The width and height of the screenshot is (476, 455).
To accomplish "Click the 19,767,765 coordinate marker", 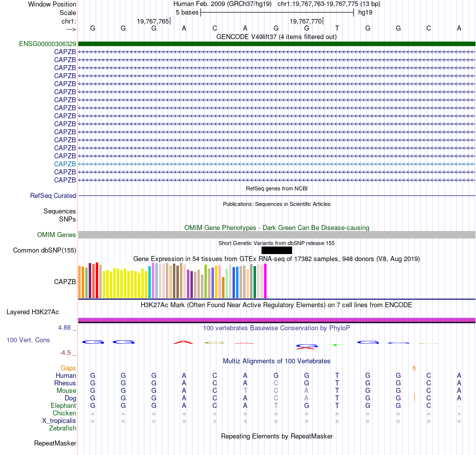I will [x=153, y=22].
